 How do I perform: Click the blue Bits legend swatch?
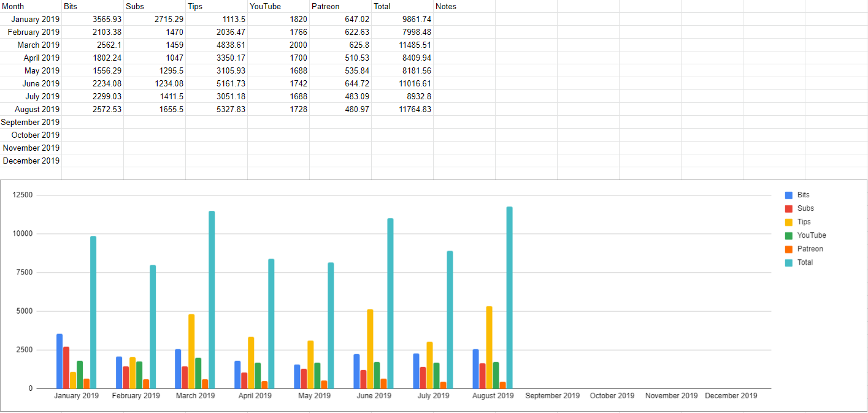pos(789,195)
